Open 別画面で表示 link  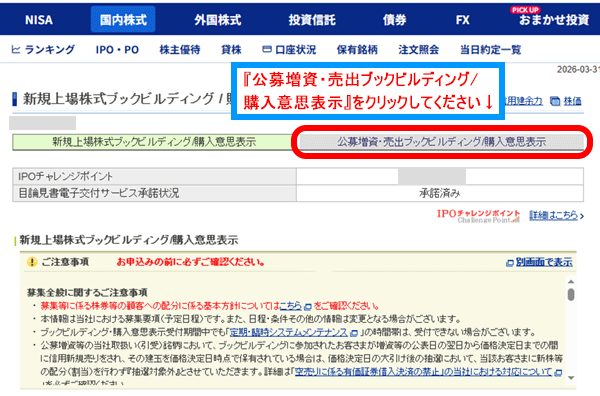coord(544,262)
